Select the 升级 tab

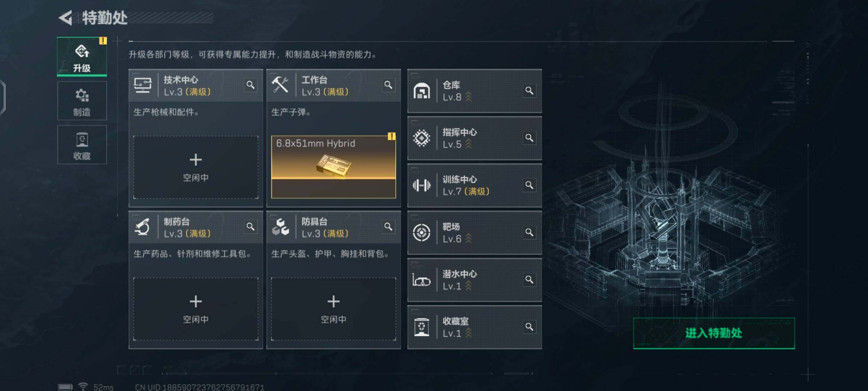click(x=82, y=57)
